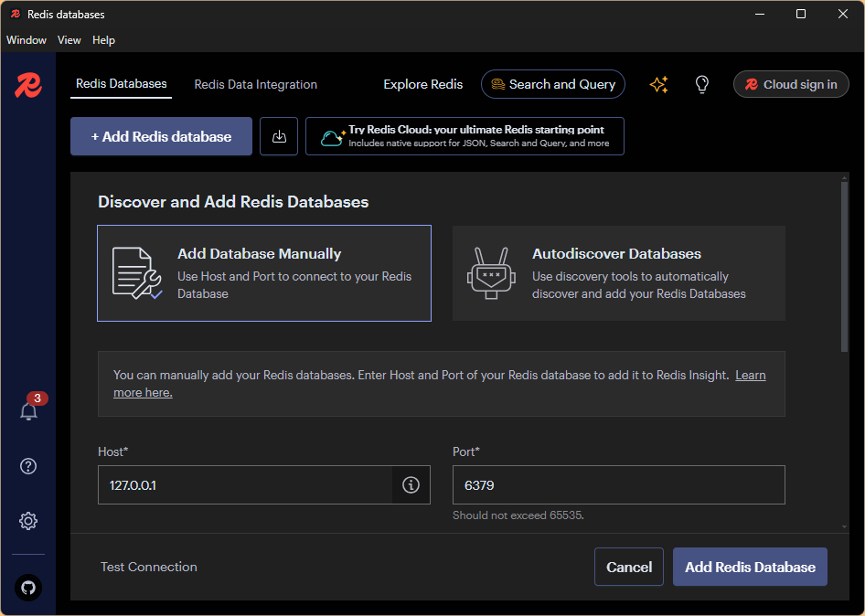Select the Add Database Manually card
The height and width of the screenshot is (616, 865).
pyautogui.click(x=264, y=273)
